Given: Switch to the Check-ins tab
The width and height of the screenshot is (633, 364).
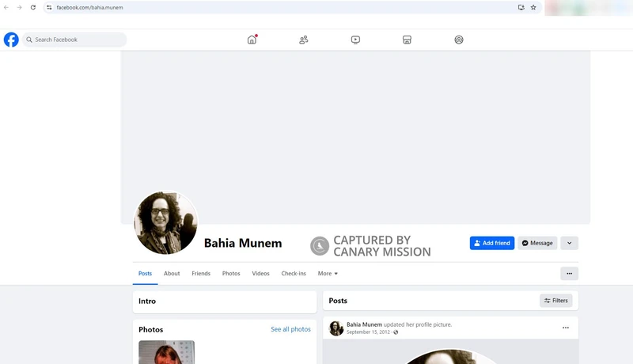Looking at the screenshot, I should (x=294, y=274).
